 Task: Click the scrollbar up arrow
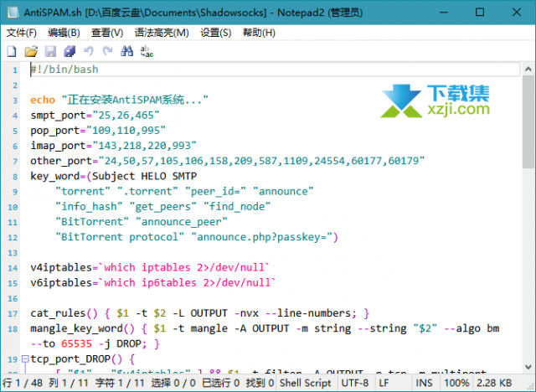(x=528, y=69)
